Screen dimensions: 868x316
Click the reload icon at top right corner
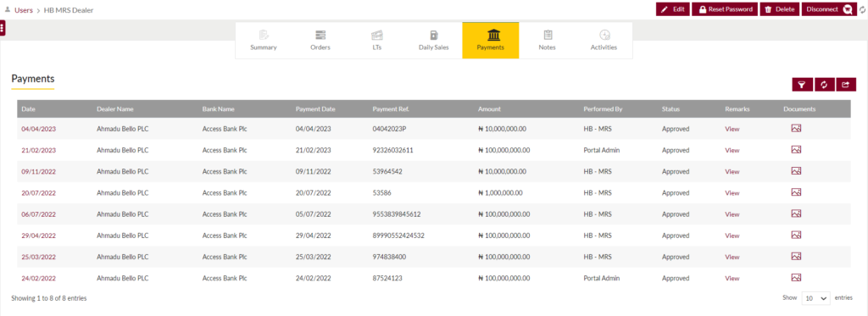point(863,10)
